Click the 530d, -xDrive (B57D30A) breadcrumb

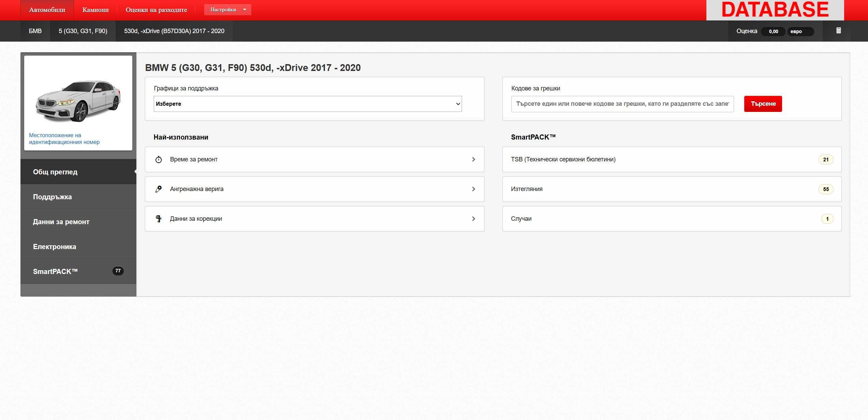[174, 31]
